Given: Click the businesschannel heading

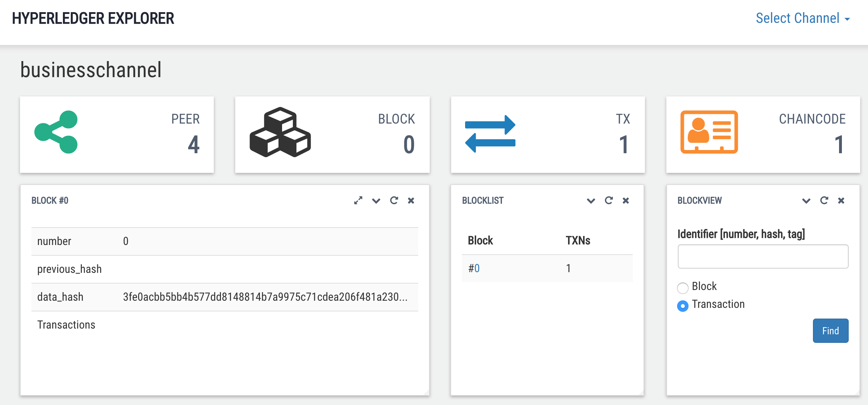Looking at the screenshot, I should [91, 70].
